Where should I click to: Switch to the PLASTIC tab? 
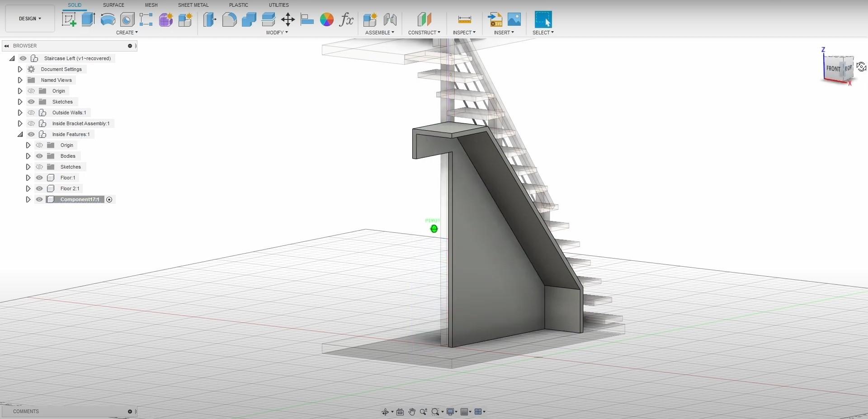[x=238, y=5]
